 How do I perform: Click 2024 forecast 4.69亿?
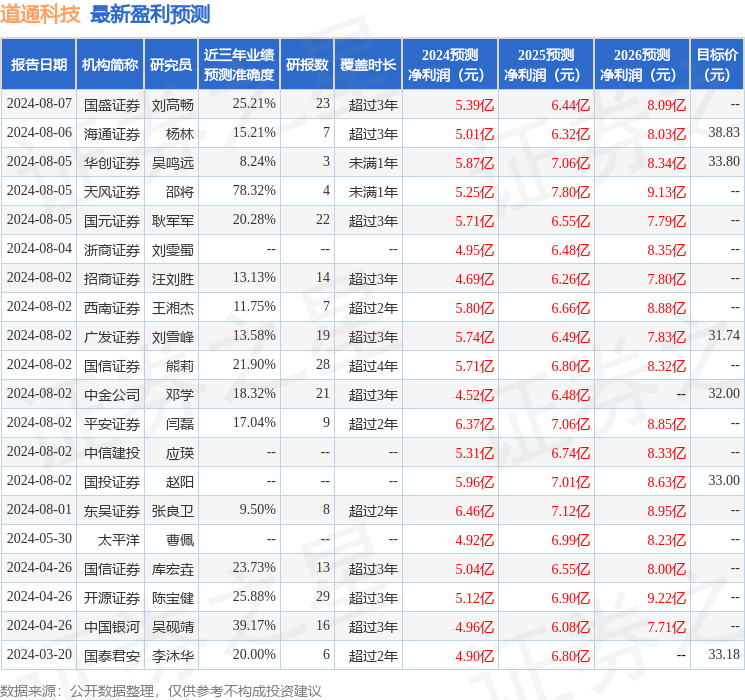pyautogui.click(x=474, y=279)
